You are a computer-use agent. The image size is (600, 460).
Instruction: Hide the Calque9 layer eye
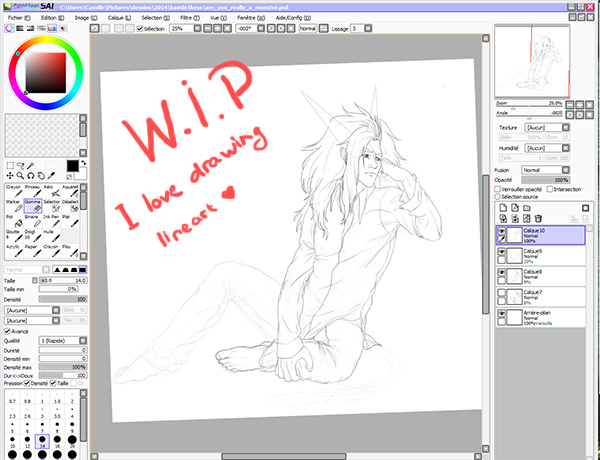pos(501,251)
